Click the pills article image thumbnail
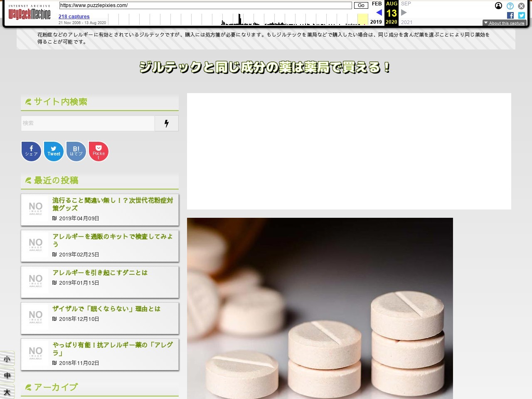 tap(320, 308)
